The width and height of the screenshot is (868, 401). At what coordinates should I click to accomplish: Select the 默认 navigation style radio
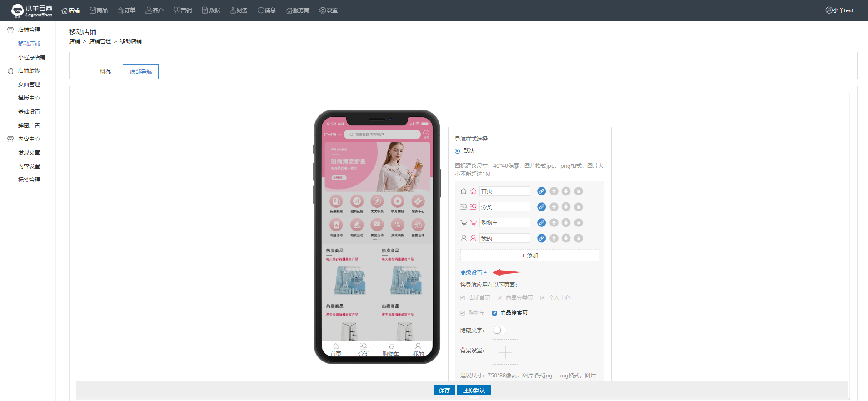pos(457,151)
